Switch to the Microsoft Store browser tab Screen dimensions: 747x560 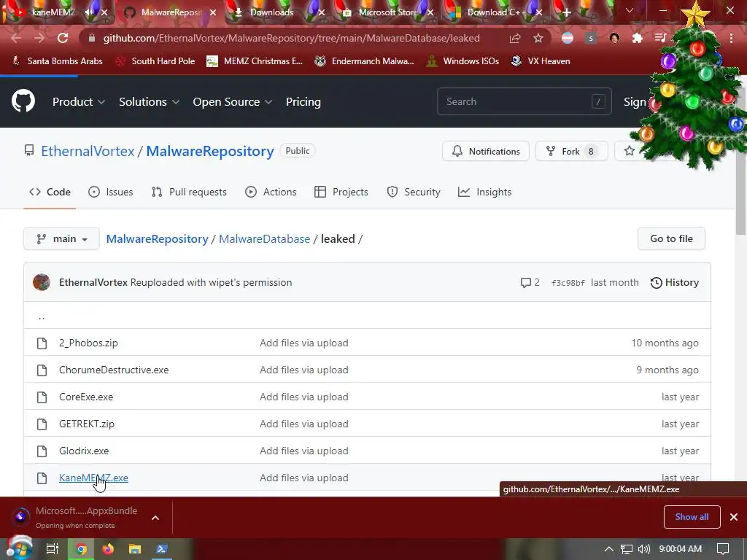(x=388, y=12)
